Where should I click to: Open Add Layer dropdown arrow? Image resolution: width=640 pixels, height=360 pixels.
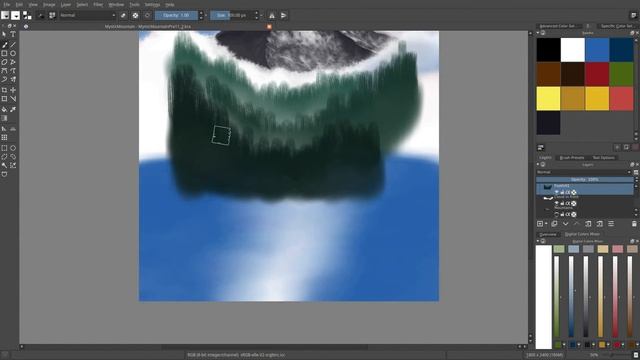point(546,224)
